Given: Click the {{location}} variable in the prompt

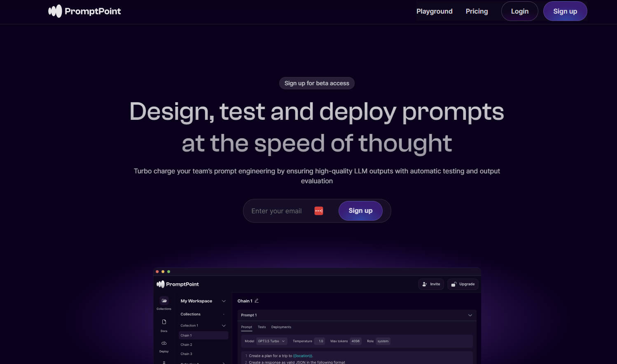Looking at the screenshot, I should (x=302, y=356).
